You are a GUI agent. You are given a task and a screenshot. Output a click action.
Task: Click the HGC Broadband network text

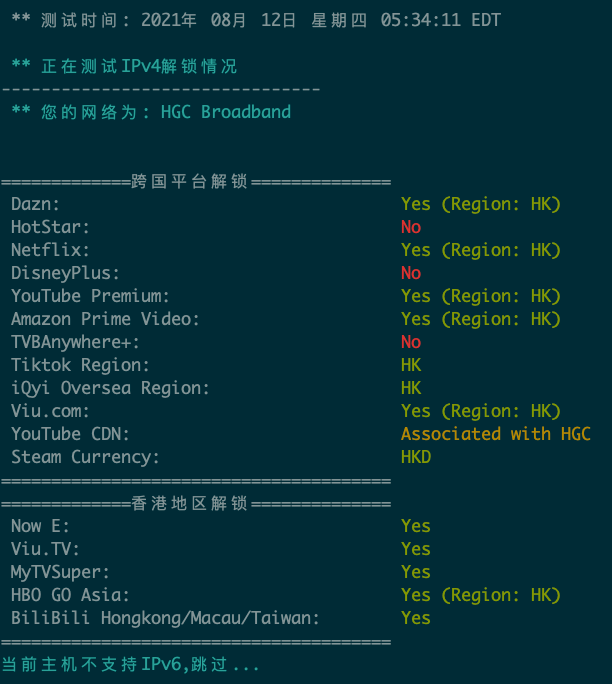[x=226, y=112]
